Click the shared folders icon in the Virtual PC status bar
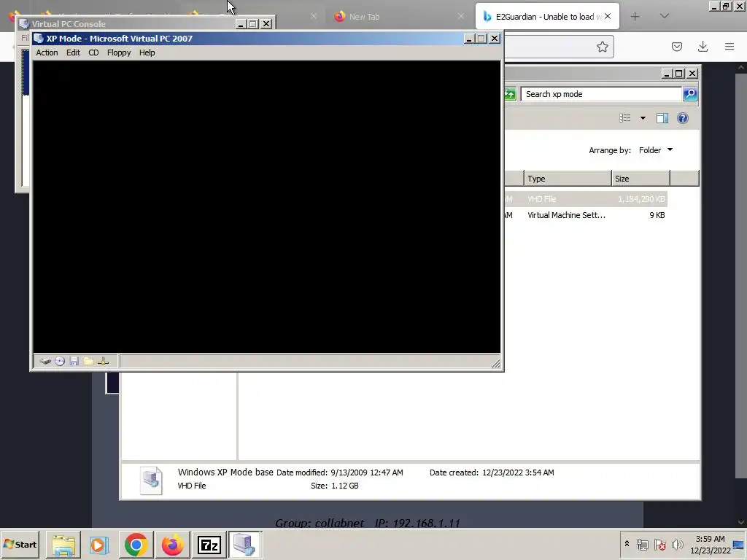747x560 pixels. tap(88, 362)
